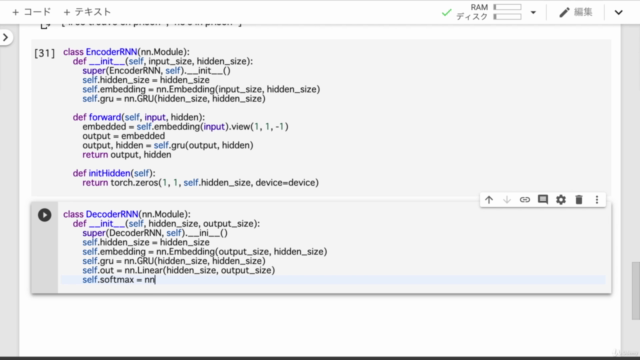Viewport: 640px width, 360px height.
Task: Open the runtime connection dropdown arrow
Action: coord(533,12)
